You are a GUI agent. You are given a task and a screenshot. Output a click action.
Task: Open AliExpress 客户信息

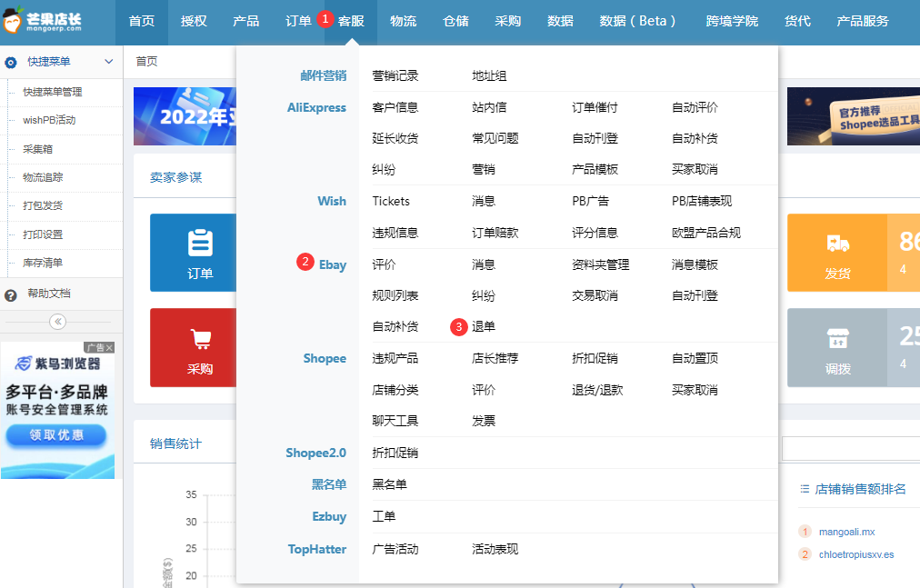pyautogui.click(x=395, y=107)
